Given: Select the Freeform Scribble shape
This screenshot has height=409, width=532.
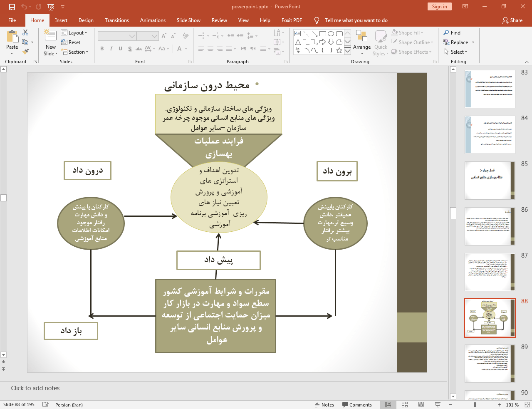Looking at the screenshot, I should point(297,50).
